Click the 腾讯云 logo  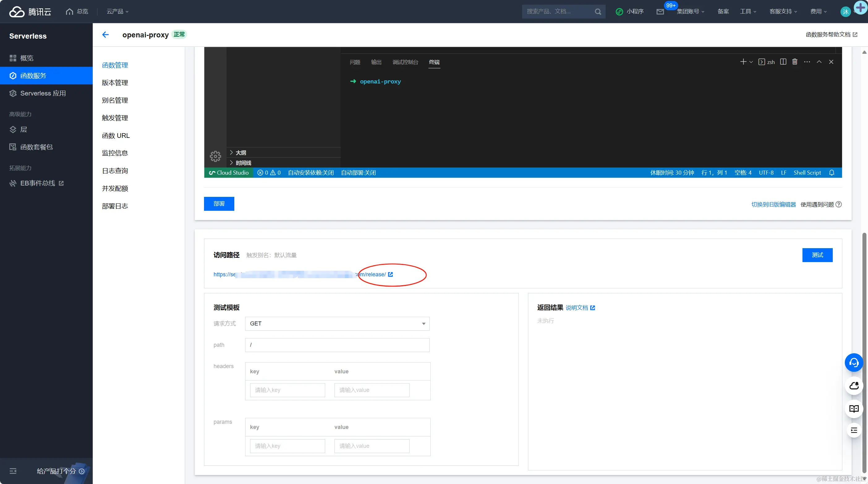[x=30, y=11]
